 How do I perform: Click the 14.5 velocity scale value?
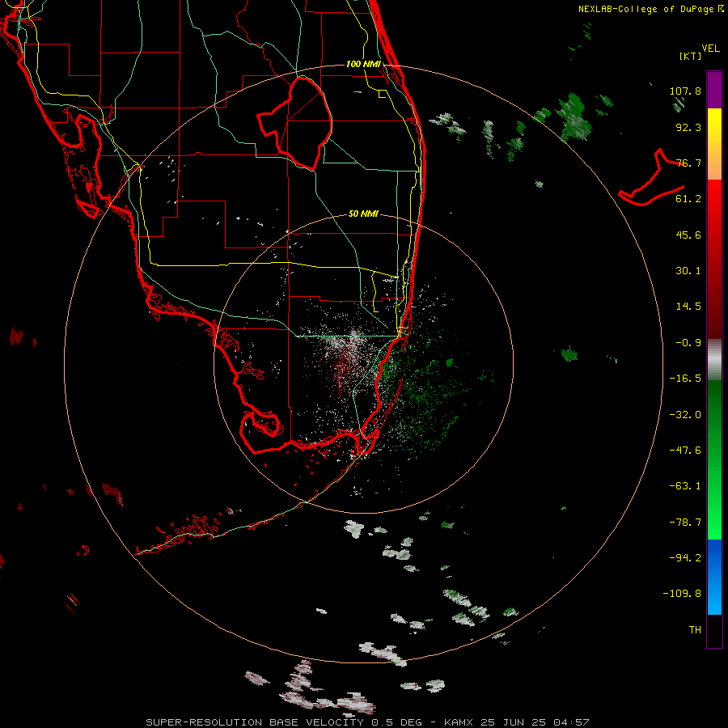pyautogui.click(x=688, y=307)
